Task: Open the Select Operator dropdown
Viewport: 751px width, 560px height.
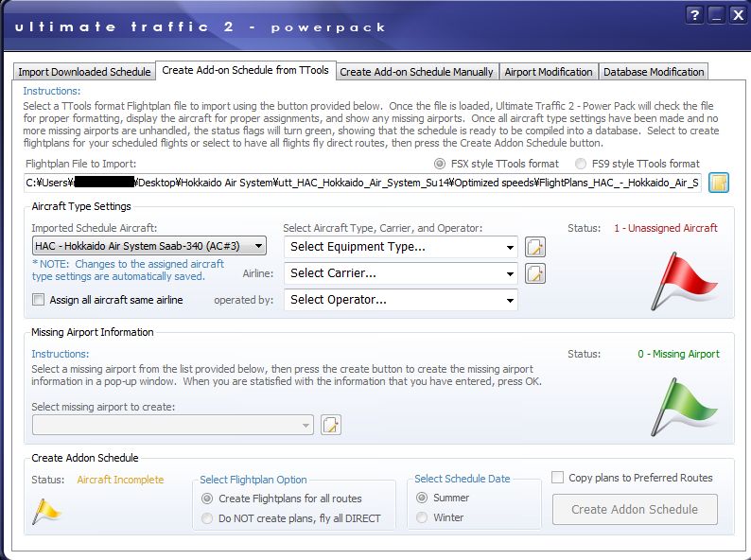Action: (x=401, y=300)
